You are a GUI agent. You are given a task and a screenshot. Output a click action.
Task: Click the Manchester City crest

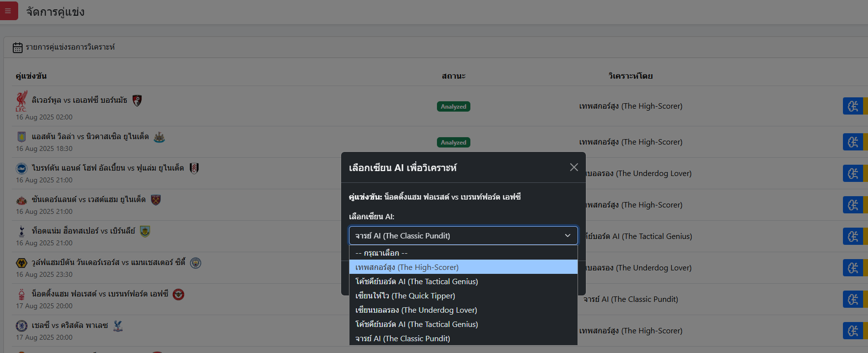tap(196, 263)
